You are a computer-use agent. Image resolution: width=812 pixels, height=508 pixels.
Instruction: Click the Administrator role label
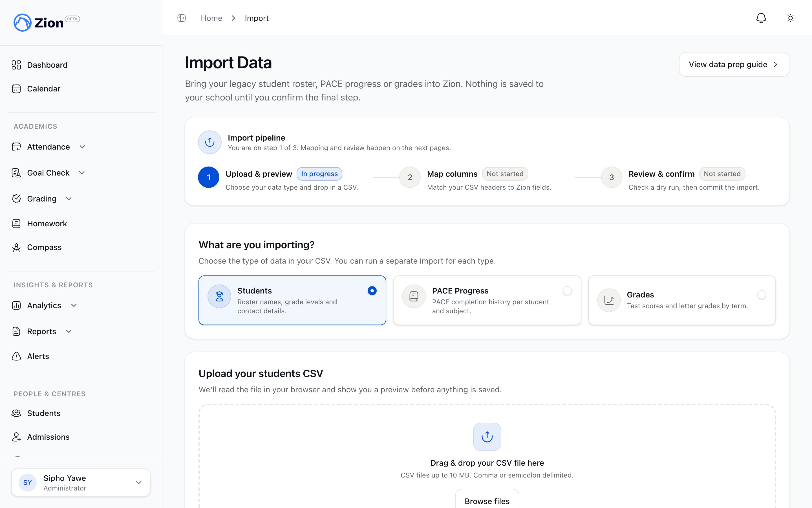[65, 488]
